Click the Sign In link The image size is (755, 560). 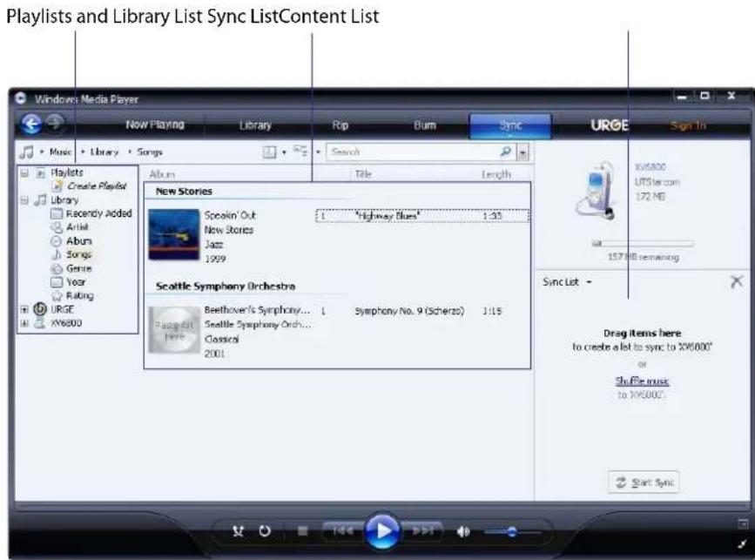tap(688, 125)
